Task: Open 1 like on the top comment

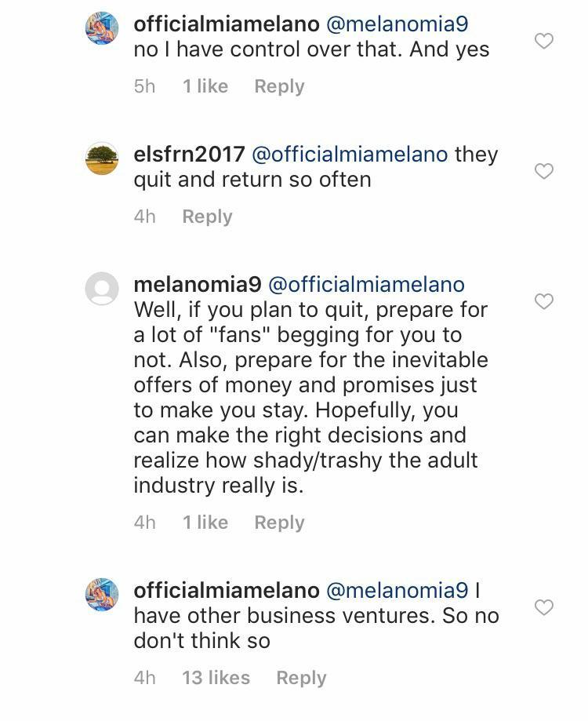Action: pos(205,86)
